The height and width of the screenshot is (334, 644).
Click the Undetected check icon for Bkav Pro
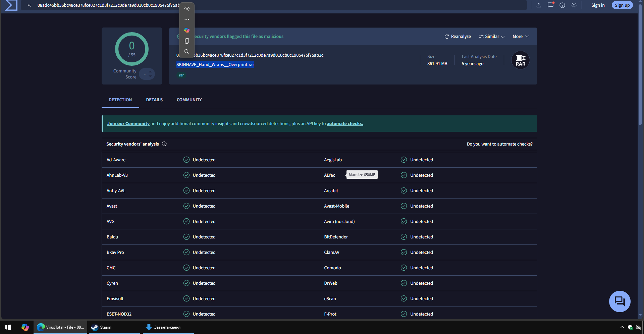pos(186,252)
